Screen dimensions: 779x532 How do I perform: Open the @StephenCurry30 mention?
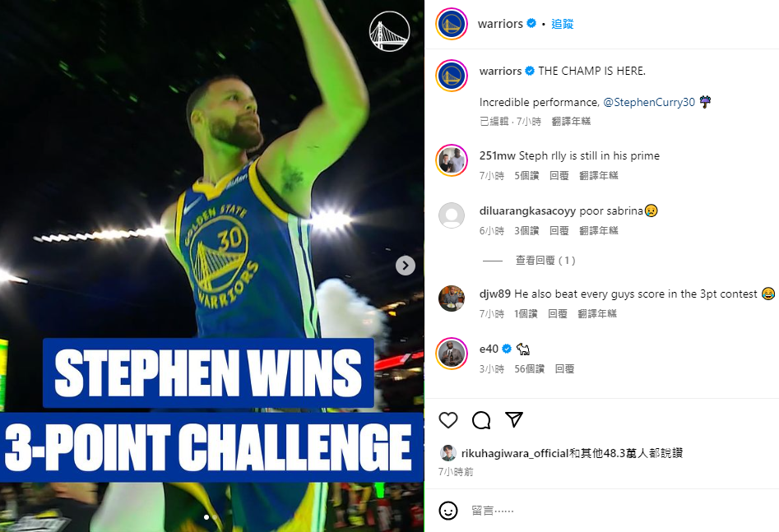click(649, 102)
